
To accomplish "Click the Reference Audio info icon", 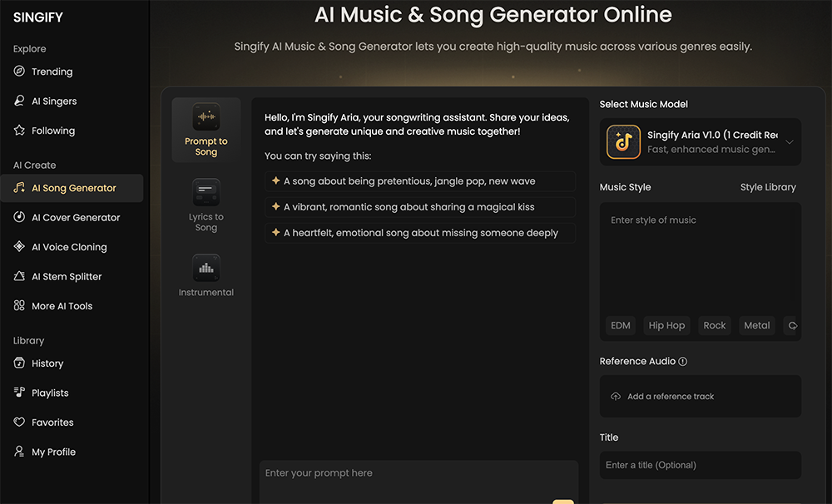I will pyautogui.click(x=683, y=361).
